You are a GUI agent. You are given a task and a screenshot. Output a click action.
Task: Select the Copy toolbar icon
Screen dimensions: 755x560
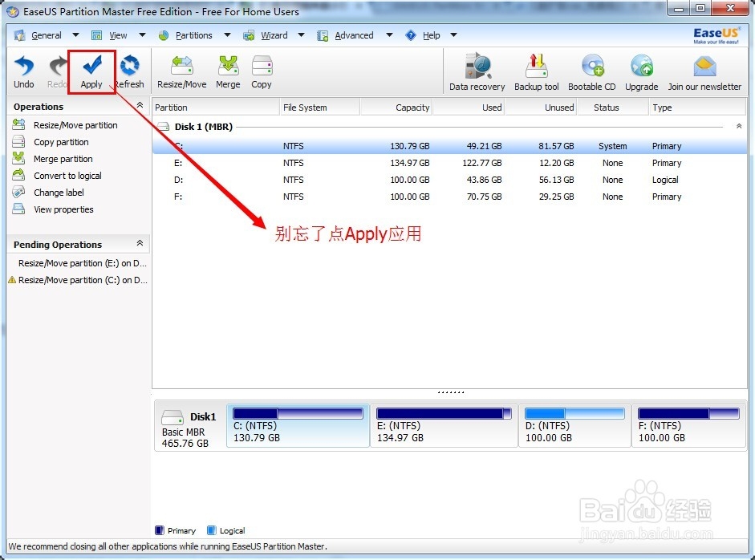point(262,66)
